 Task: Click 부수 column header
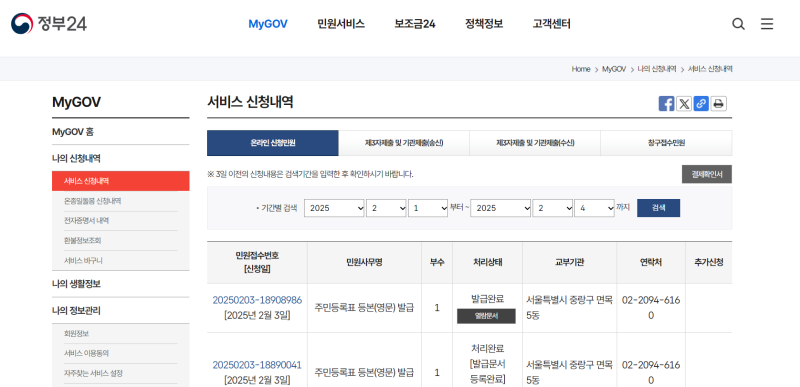pos(437,263)
